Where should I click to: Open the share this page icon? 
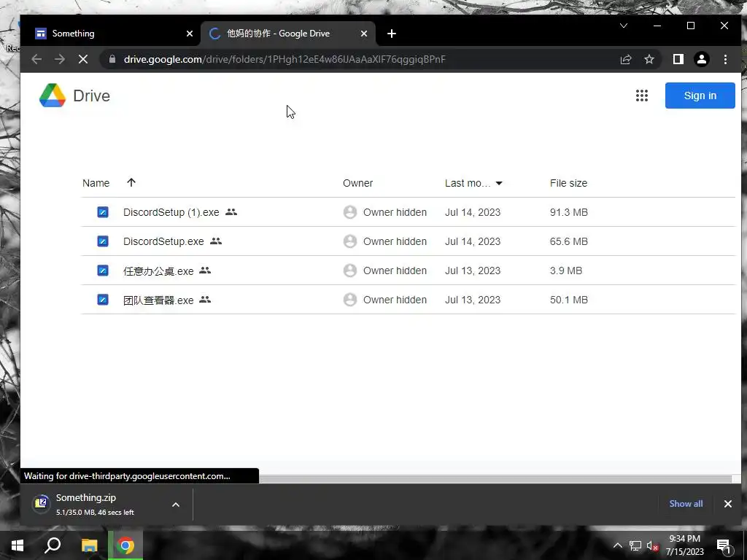pyautogui.click(x=625, y=59)
